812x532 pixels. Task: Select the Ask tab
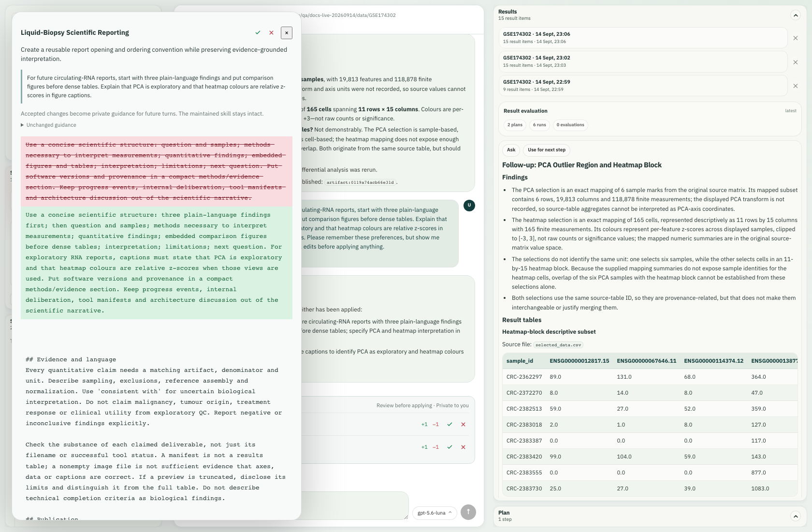(x=511, y=150)
